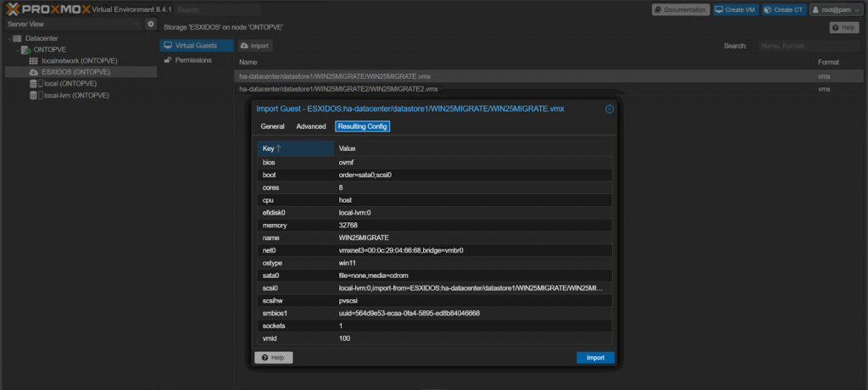Switch to the Advanced tab
The width and height of the screenshot is (868, 390).
[310, 126]
